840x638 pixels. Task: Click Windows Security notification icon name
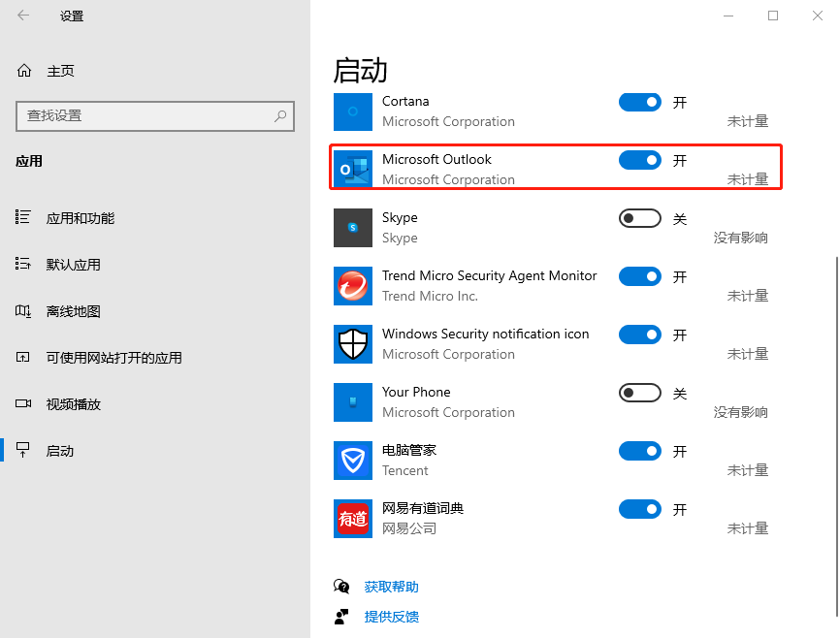(x=485, y=334)
